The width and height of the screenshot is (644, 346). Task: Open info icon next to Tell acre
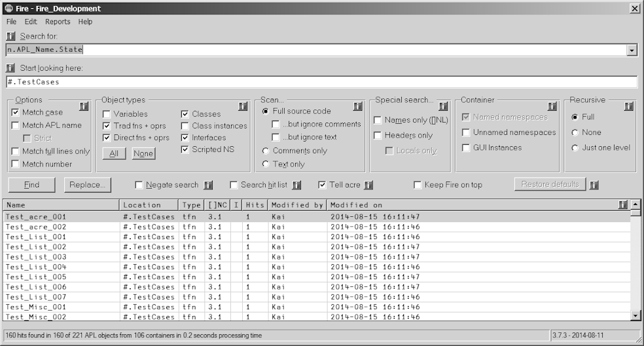click(x=368, y=185)
